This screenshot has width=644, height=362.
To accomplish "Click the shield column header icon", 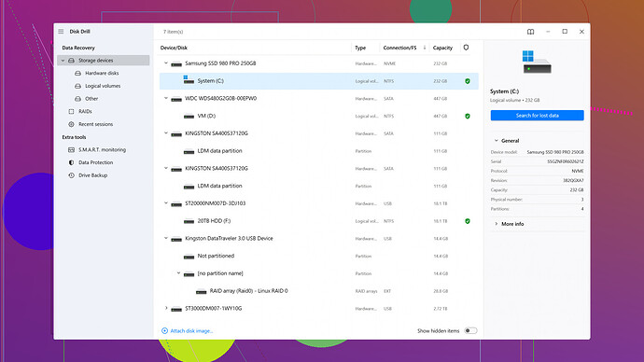I will [x=466, y=48].
